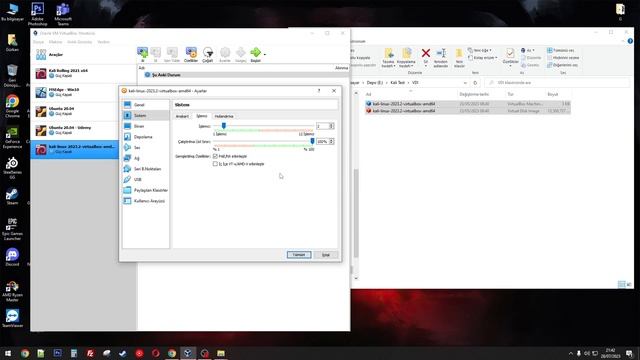
Task: Open the Anlık Görüntü menu
Action: (80, 42)
